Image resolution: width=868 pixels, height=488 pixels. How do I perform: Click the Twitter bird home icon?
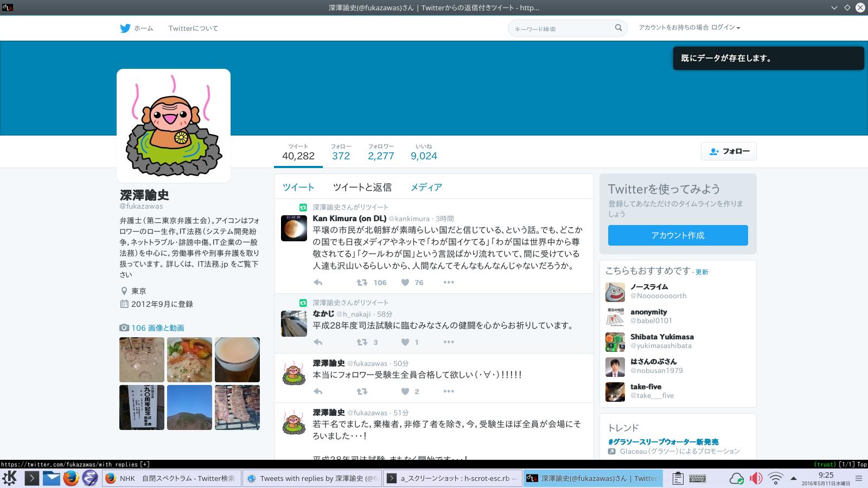125,28
